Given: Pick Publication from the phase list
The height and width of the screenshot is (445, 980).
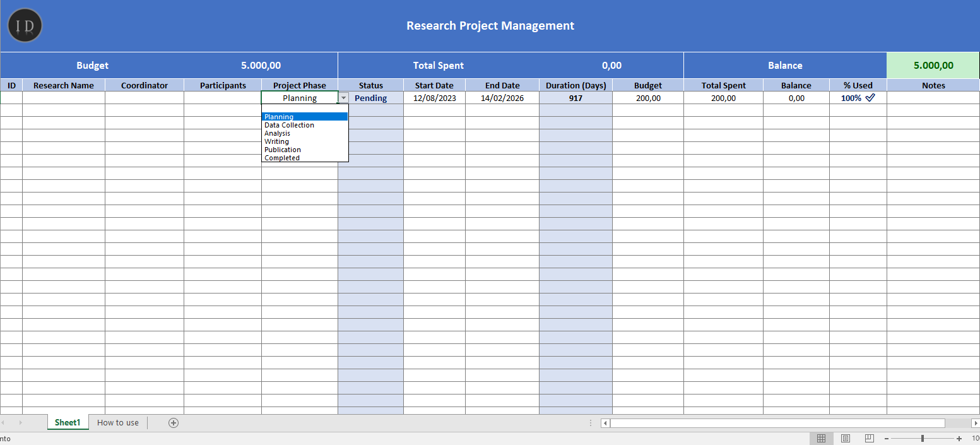Looking at the screenshot, I should click(305, 150).
